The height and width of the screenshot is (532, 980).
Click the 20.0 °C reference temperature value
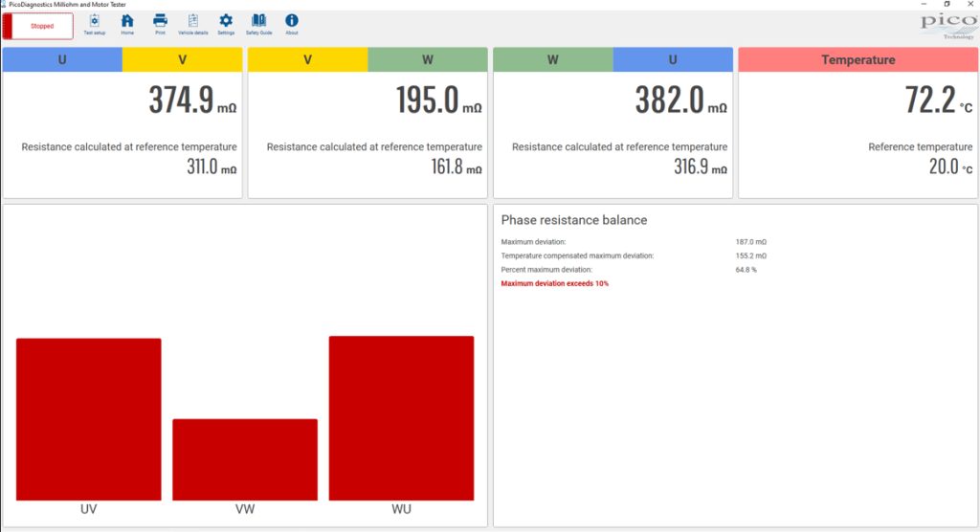(950, 166)
